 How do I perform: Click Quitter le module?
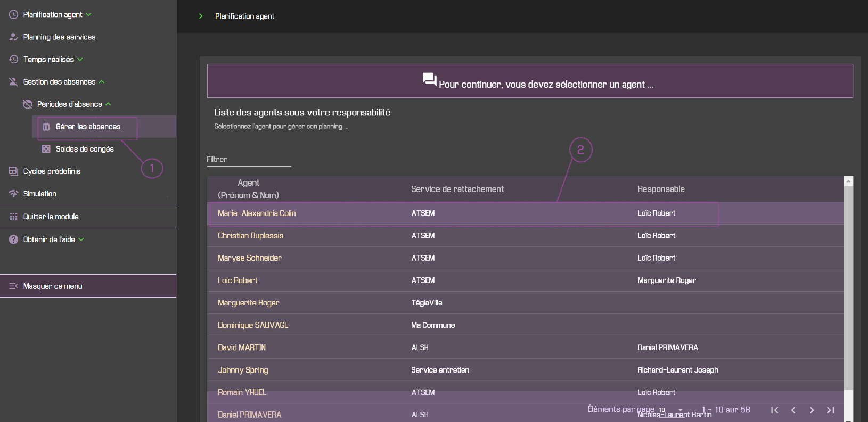pos(51,217)
